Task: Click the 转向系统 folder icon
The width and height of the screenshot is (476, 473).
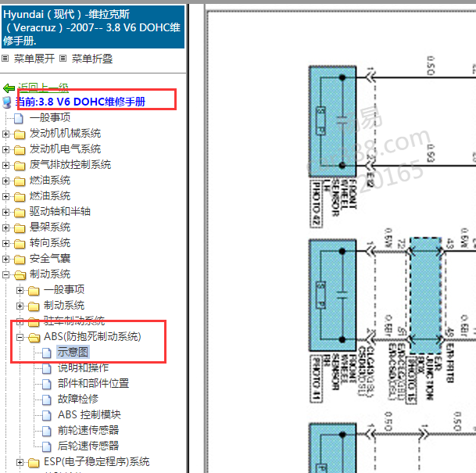Action: point(20,243)
